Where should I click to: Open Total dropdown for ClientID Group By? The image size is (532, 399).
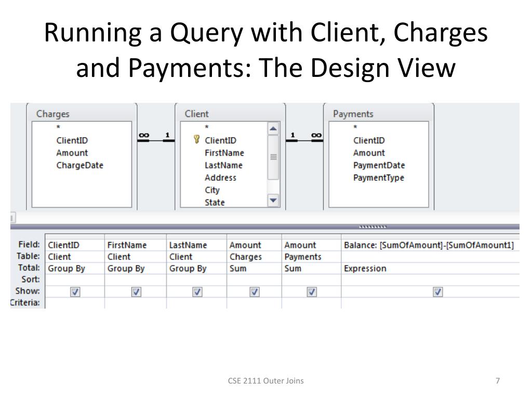coord(75,269)
